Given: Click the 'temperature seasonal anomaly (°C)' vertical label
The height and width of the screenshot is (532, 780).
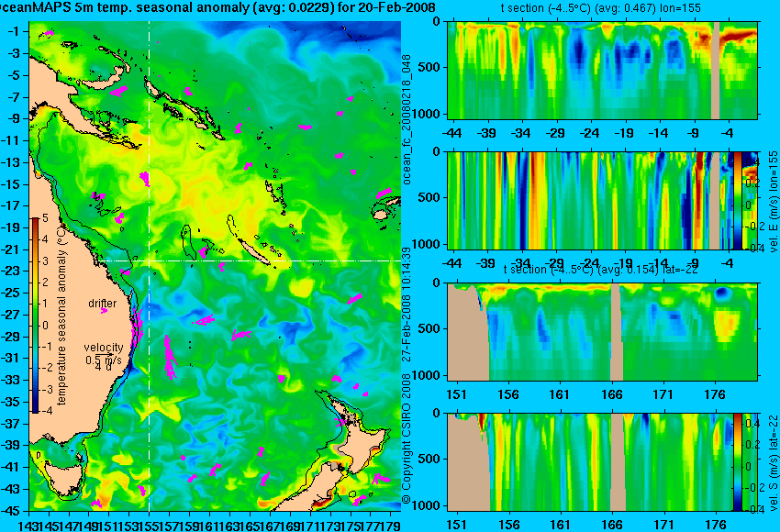Looking at the screenshot, I should tap(61, 315).
